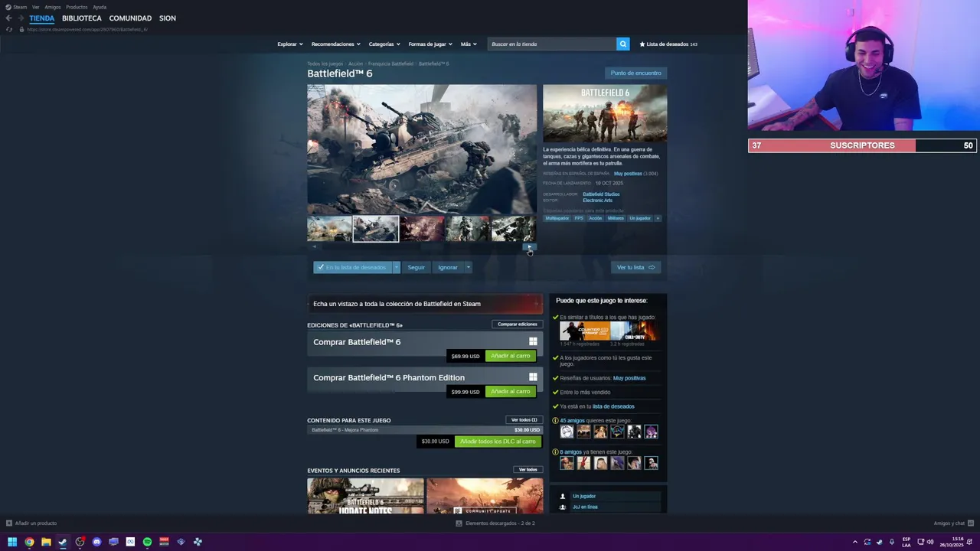Open the Ayuda menu

[x=100, y=7]
